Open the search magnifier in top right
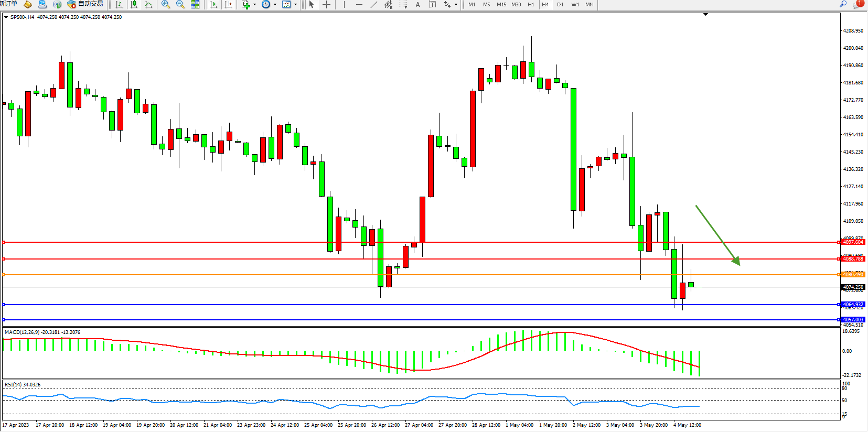The image size is (868, 432). point(843,4)
